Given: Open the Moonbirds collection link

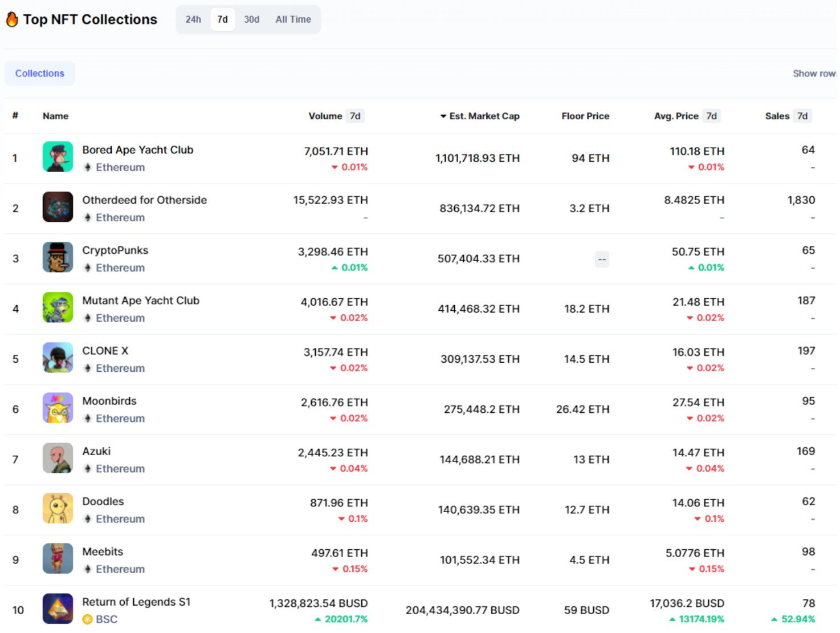Looking at the screenshot, I should tap(109, 400).
